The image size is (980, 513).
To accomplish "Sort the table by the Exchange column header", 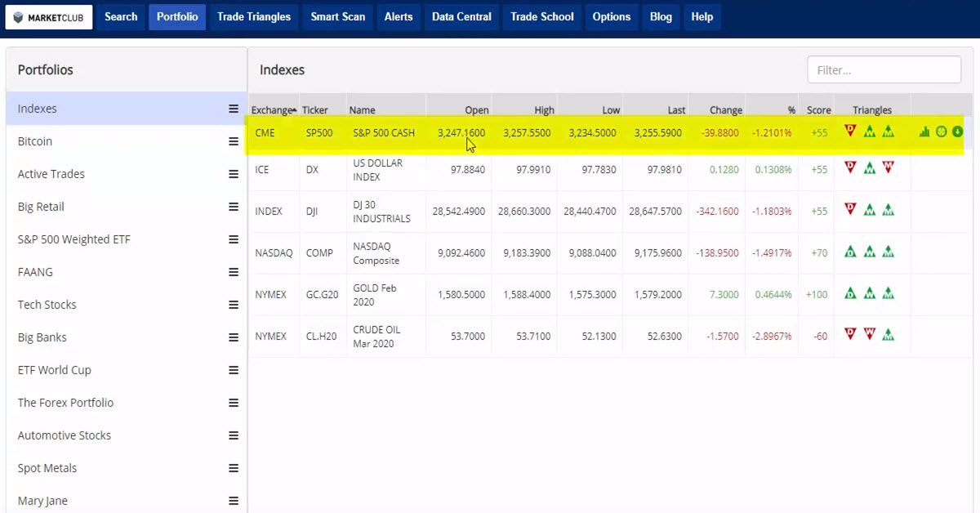I will (x=273, y=110).
